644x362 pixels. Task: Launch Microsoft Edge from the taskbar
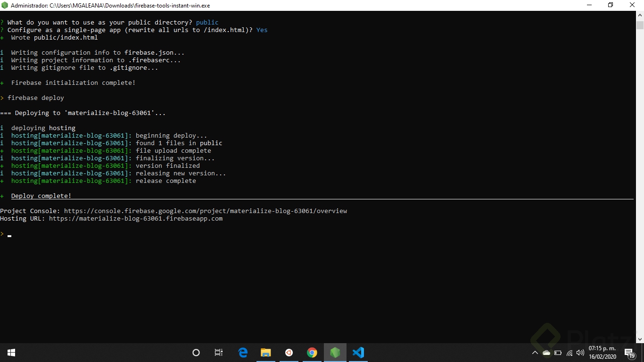pyautogui.click(x=243, y=353)
